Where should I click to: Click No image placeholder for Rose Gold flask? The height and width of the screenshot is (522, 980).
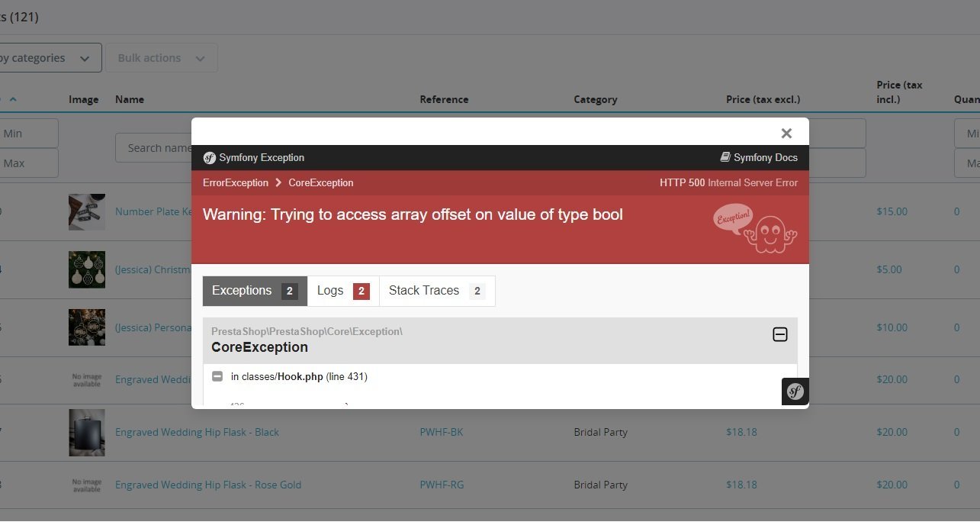tap(87, 485)
